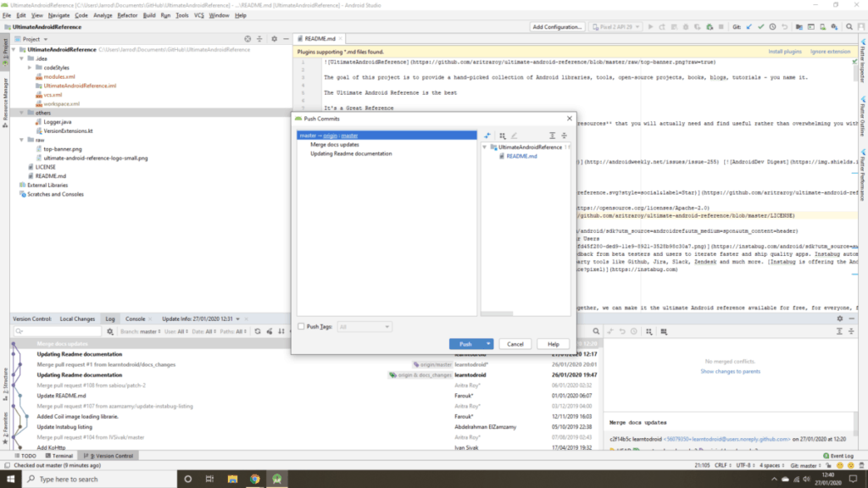Expand the codeStyles folder
868x488 pixels.
(x=30, y=68)
